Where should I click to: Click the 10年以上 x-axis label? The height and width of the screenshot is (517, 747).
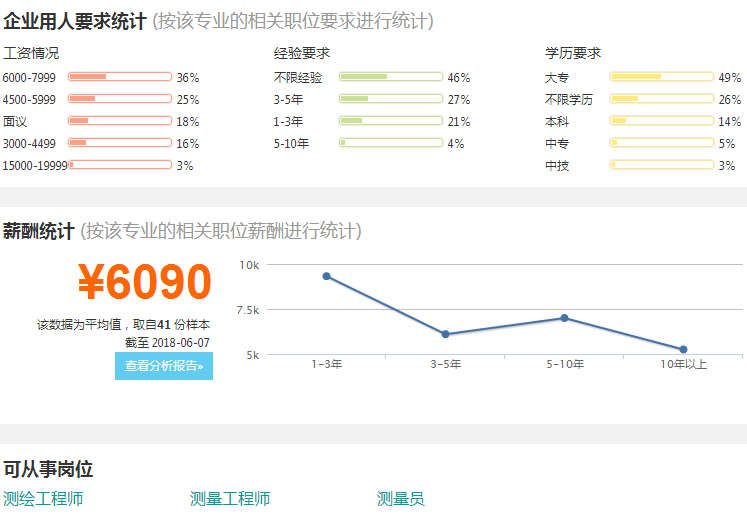684,365
